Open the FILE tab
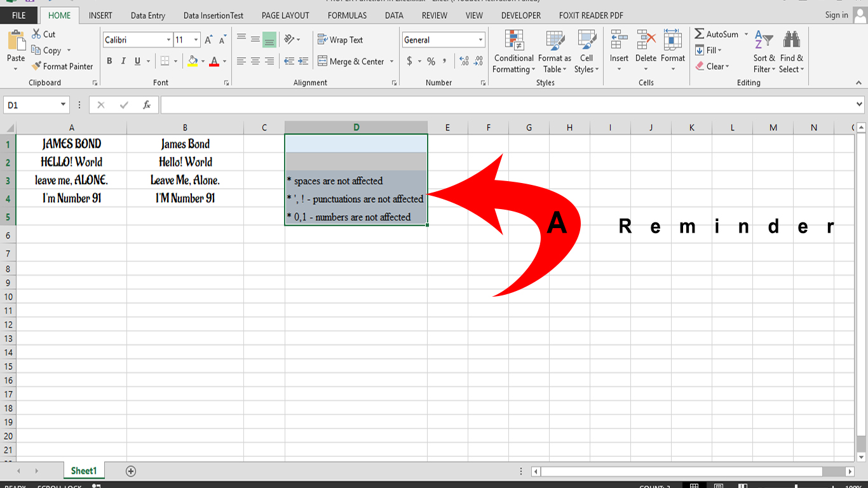 (x=19, y=15)
